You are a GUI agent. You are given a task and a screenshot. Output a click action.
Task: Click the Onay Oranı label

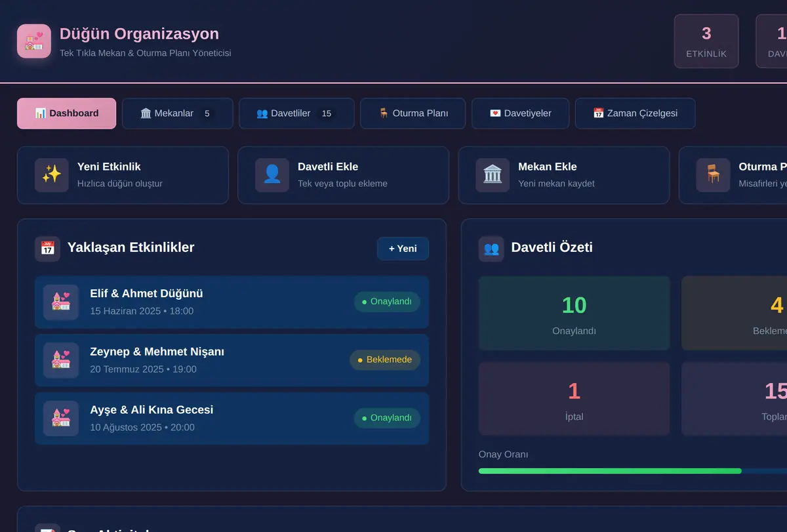coord(504,455)
